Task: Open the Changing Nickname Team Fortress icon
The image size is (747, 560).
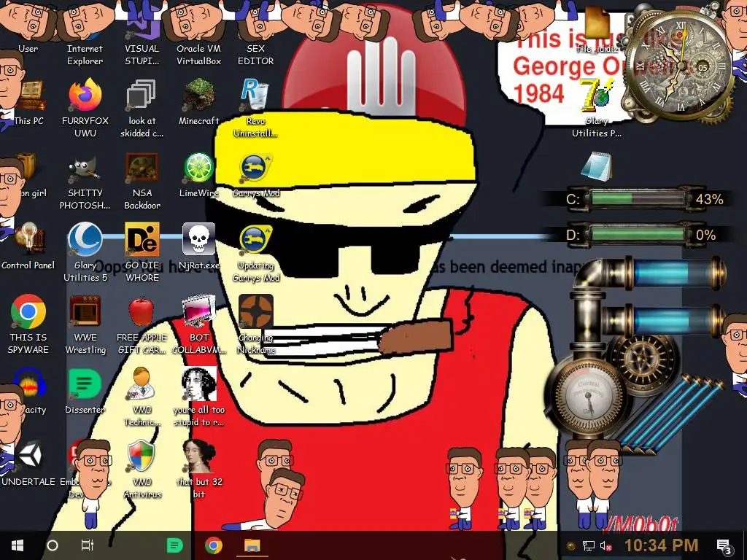Action: 256,311
